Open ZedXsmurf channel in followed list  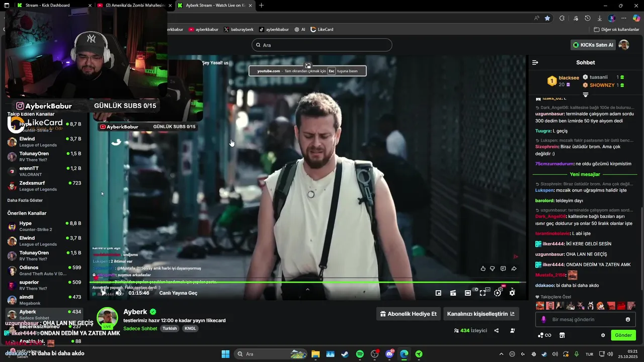pyautogui.click(x=44, y=186)
